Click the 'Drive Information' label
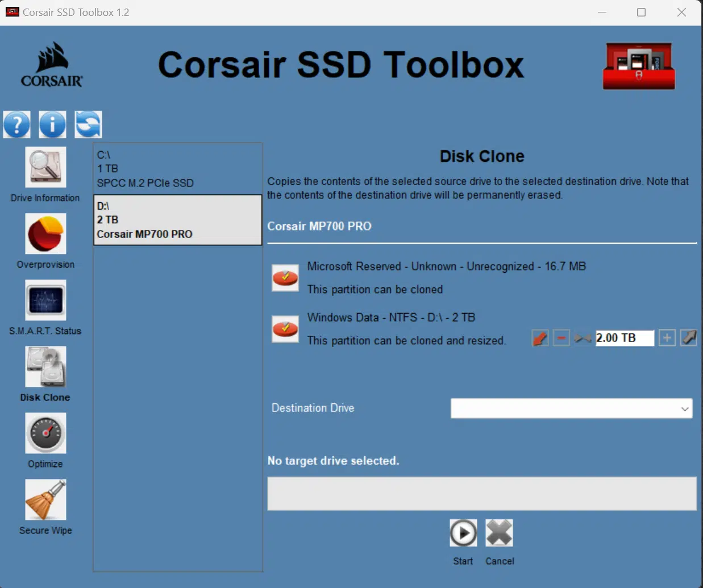 coord(45,198)
